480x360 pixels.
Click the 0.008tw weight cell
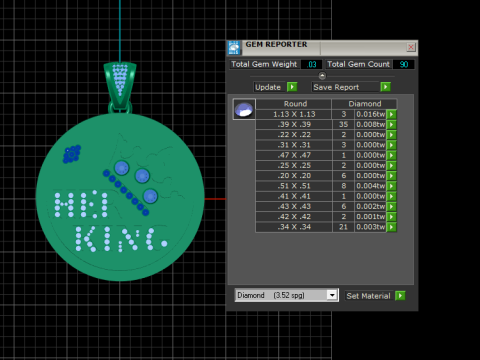click(370, 125)
